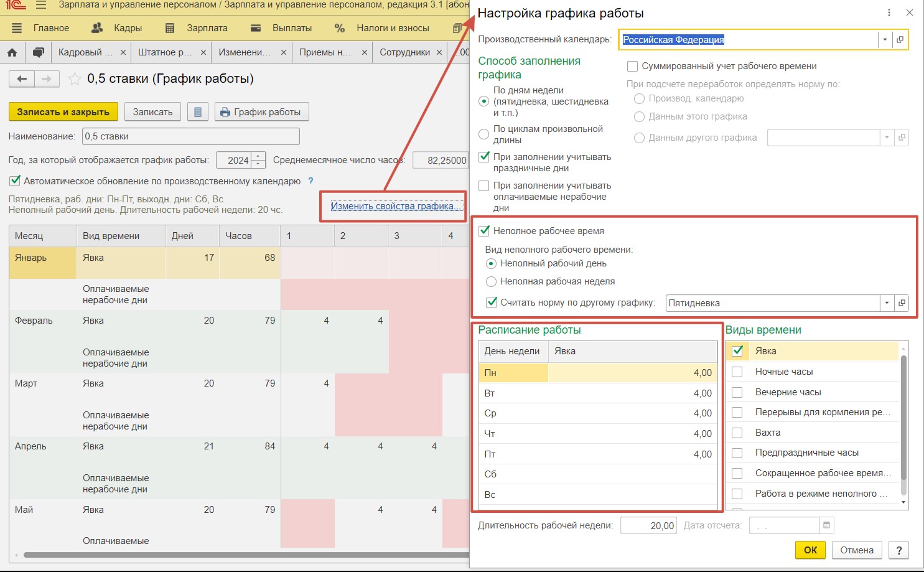Image resolution: width=924 pixels, height=572 pixels.
Task: Close the Изменени... tab
Action: point(284,52)
